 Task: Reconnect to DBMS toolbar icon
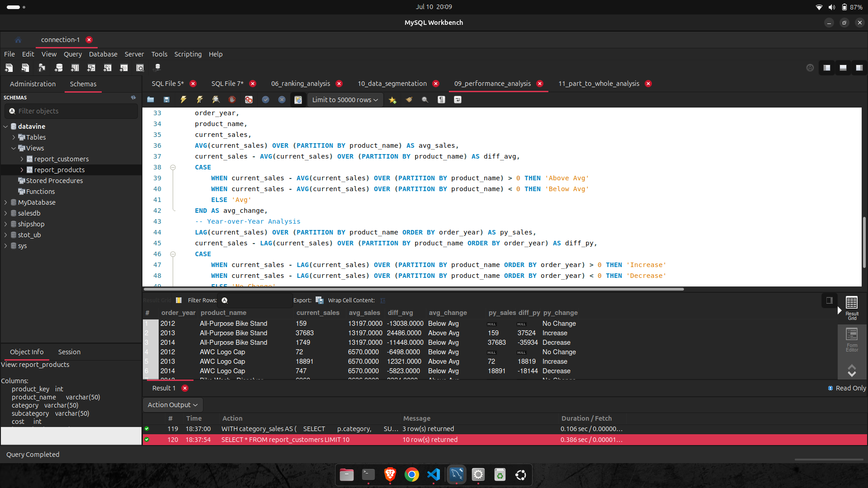coord(157,67)
